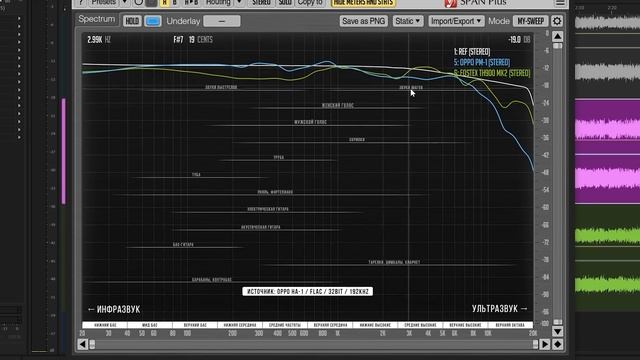The height and width of the screenshot is (360, 640).
Task: Open the SPAN Plus hamburger menu
Action: pos(560,2)
